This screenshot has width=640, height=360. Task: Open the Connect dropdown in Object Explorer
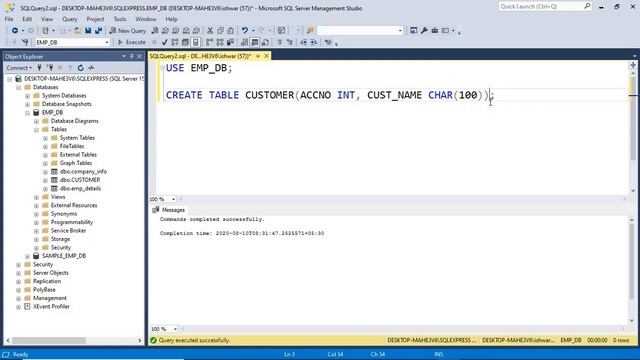(x=19, y=68)
